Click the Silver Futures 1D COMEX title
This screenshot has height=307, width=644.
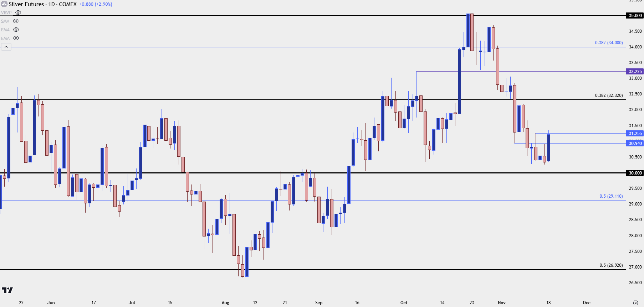(x=43, y=4)
